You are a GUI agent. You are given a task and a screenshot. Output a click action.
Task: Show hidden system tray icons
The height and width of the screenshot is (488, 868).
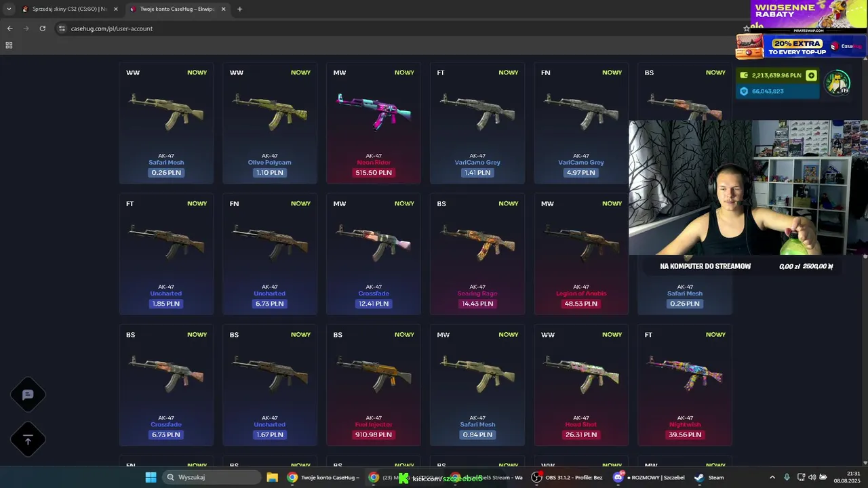pyautogui.click(x=772, y=477)
